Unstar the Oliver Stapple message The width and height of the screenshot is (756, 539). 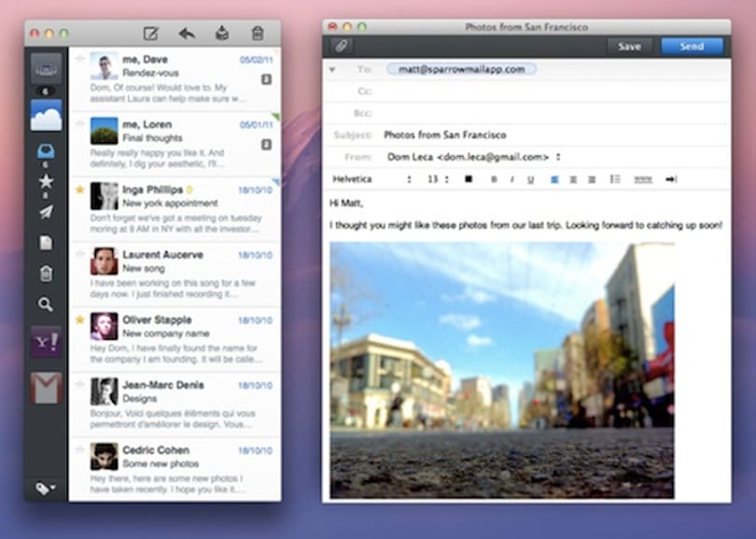(80, 319)
